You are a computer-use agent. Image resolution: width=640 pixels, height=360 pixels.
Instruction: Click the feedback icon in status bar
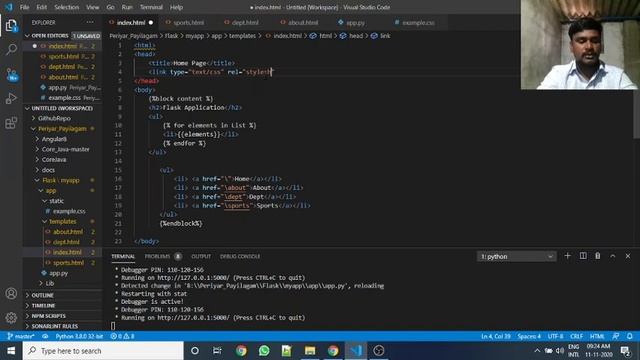pyautogui.click(x=616, y=336)
